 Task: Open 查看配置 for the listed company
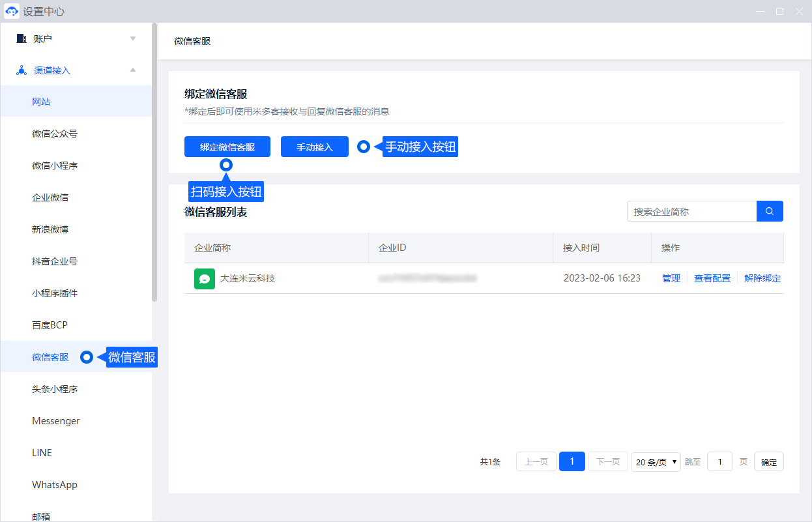point(712,278)
